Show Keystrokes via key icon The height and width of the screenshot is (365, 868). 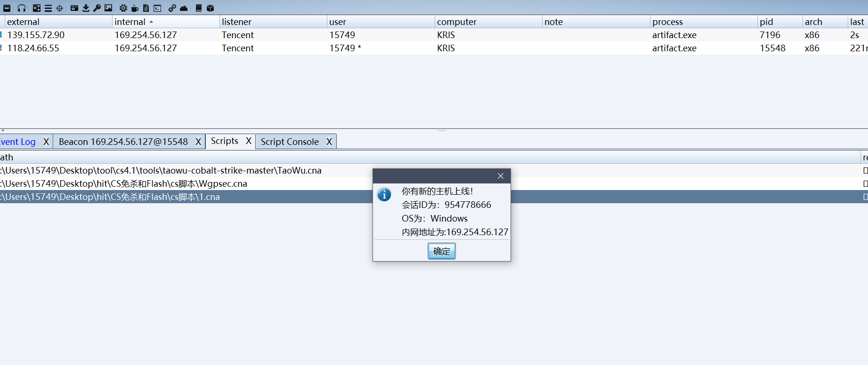97,8
